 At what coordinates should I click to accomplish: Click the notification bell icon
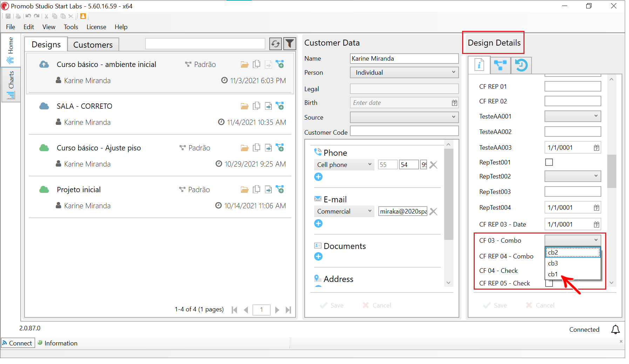click(615, 330)
